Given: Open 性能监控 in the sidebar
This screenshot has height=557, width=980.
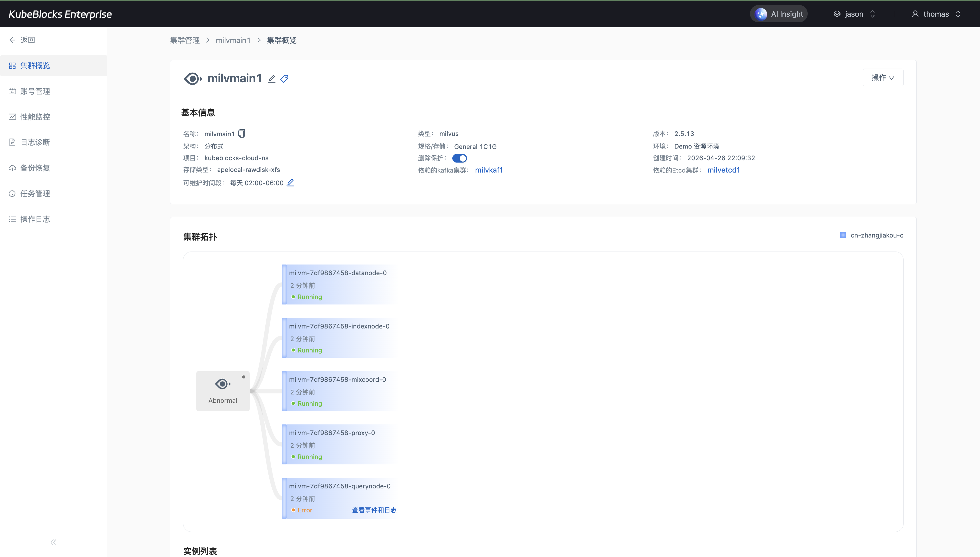Looking at the screenshot, I should click(x=35, y=117).
